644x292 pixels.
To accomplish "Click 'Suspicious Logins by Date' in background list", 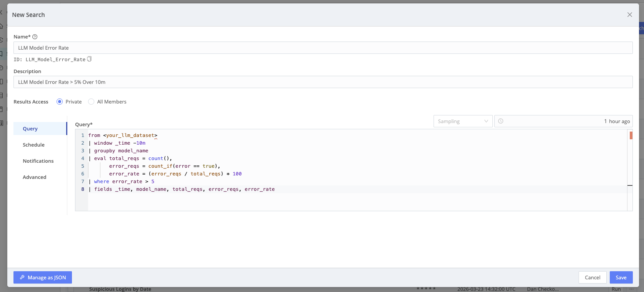I will coord(120,289).
